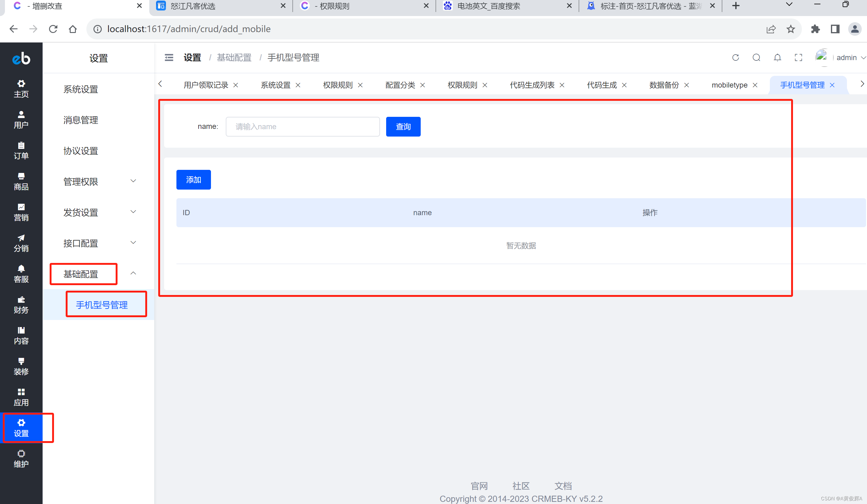Image resolution: width=867 pixels, height=504 pixels.
Task: Open the notification bell icon
Action: pyautogui.click(x=777, y=57)
